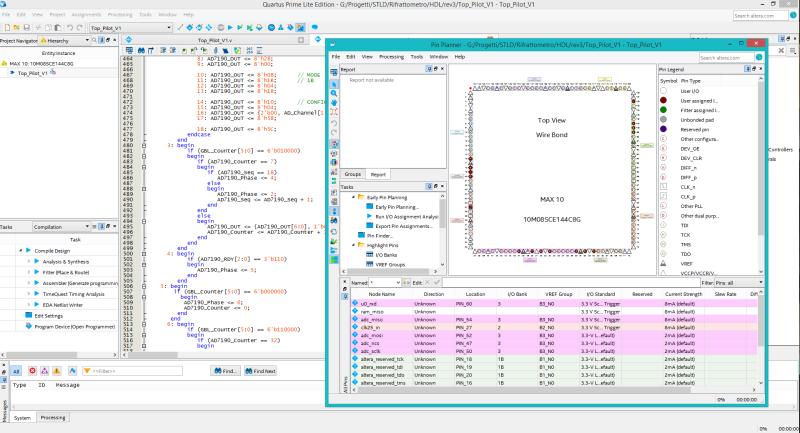Click the Search altera.com field in Pin Planner
800x433 pixels.
[x=727, y=58]
